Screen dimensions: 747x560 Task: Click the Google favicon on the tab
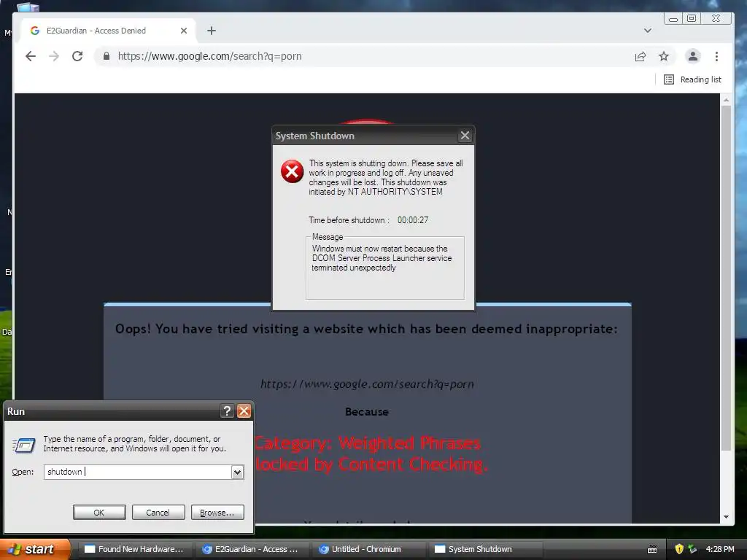tap(35, 31)
